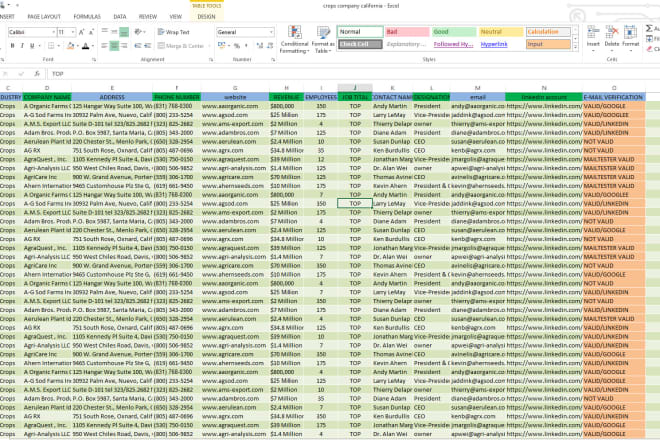Viewport: 660px width, 440px height.
Task: Click the Decrease Decimal icon
Action: 269,45
